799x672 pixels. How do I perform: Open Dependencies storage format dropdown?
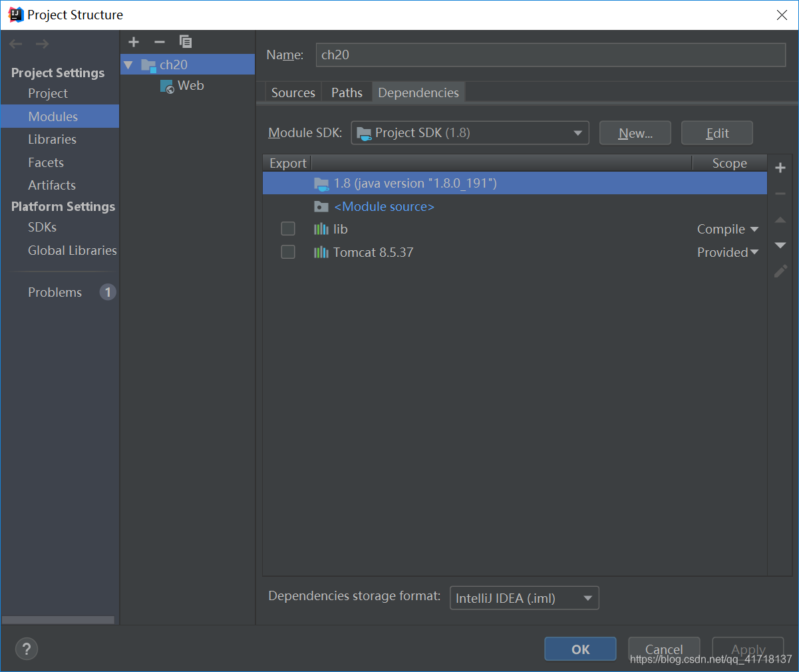click(524, 598)
